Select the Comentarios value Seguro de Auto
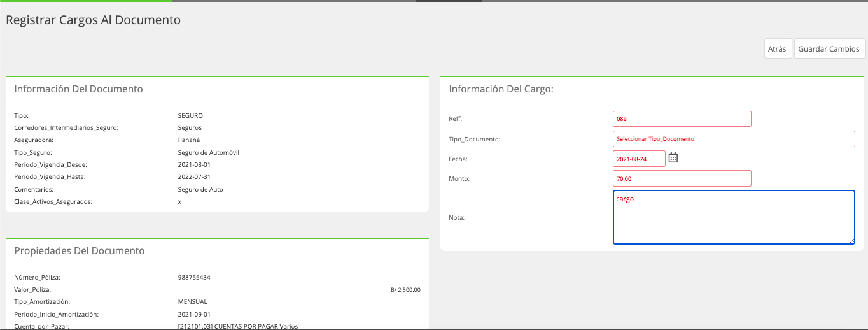 pyautogui.click(x=200, y=190)
